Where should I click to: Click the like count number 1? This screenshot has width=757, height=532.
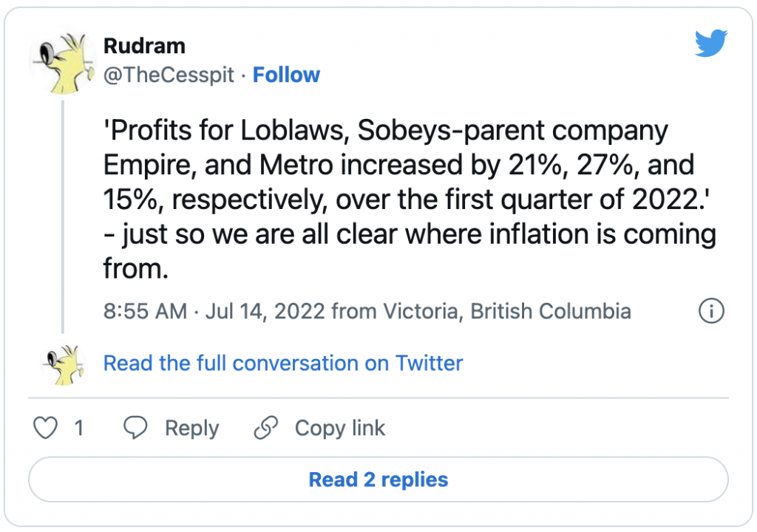78,429
